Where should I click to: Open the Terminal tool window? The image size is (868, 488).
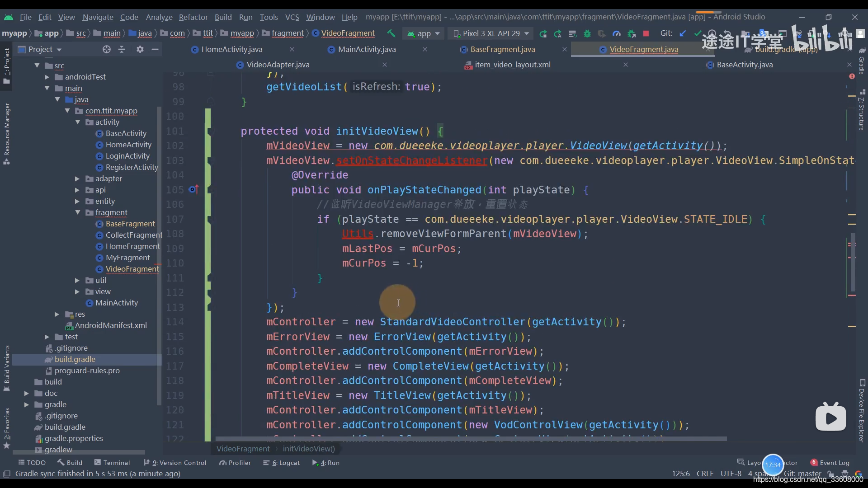(112, 463)
